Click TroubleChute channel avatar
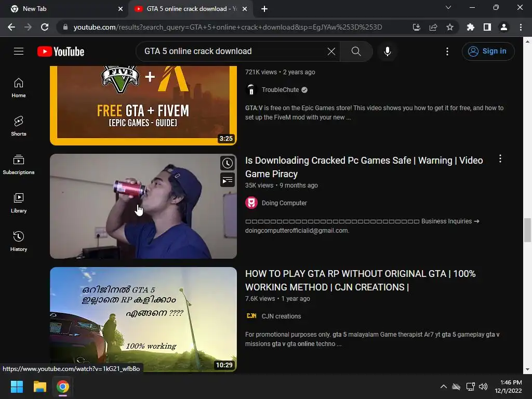 pyautogui.click(x=251, y=89)
